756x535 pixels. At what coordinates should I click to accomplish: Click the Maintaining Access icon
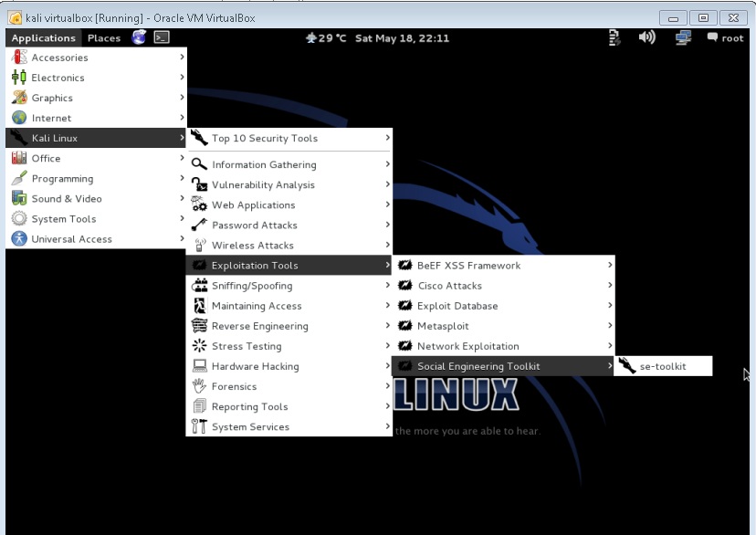pyautogui.click(x=199, y=306)
